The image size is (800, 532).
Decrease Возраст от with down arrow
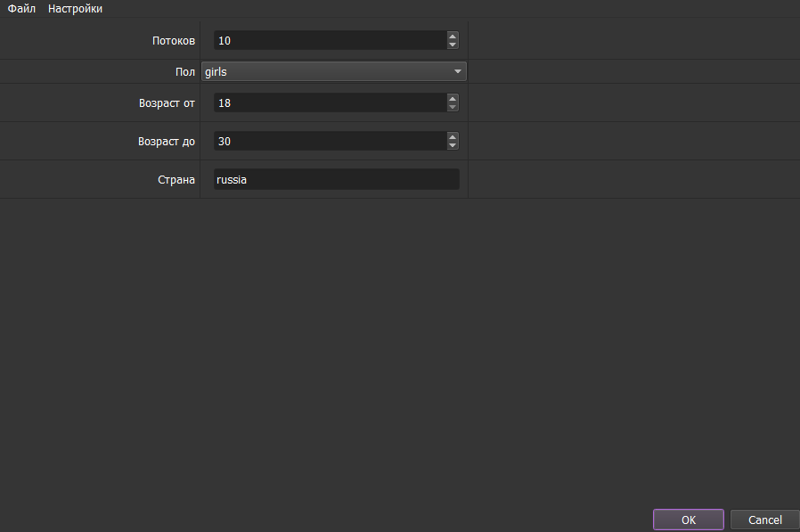tap(453, 107)
